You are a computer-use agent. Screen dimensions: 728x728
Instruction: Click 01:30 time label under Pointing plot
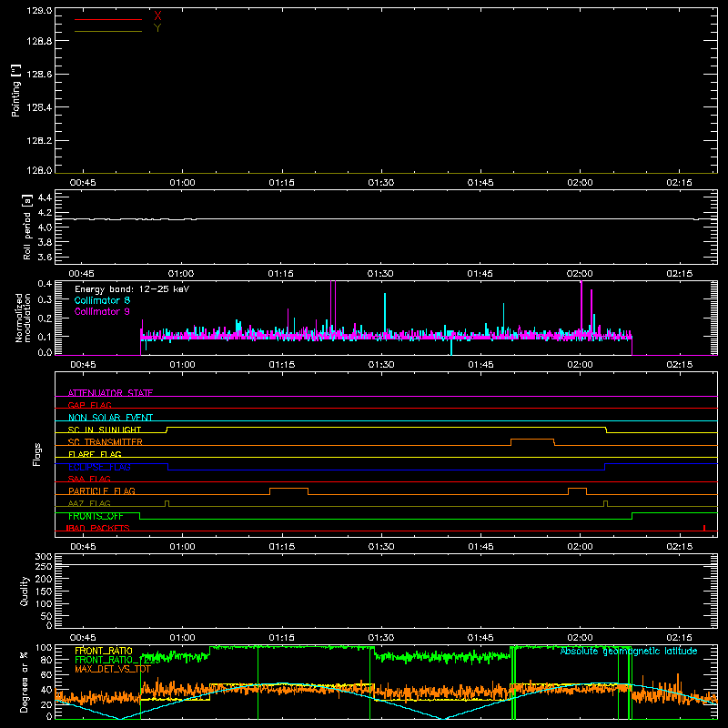pos(381,183)
